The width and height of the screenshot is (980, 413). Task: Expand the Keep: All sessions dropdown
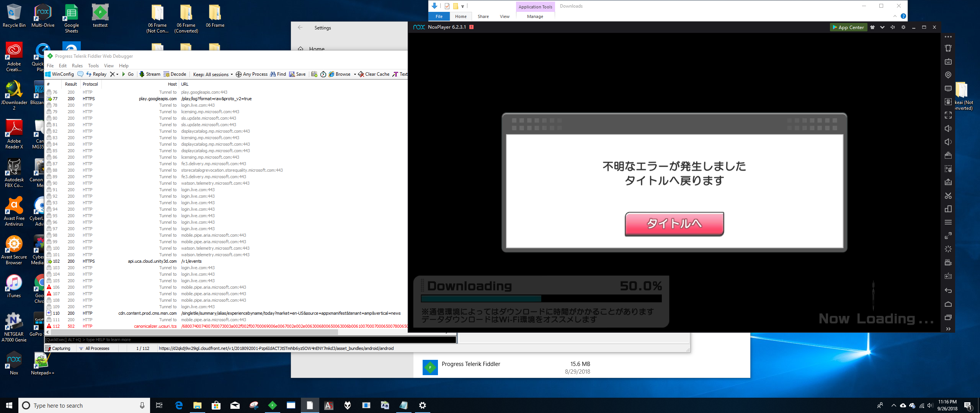213,74
